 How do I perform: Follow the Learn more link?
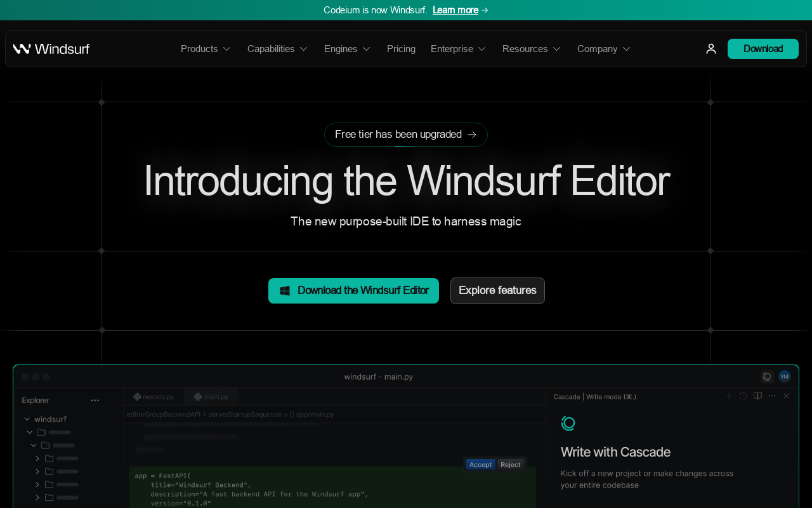click(x=455, y=10)
